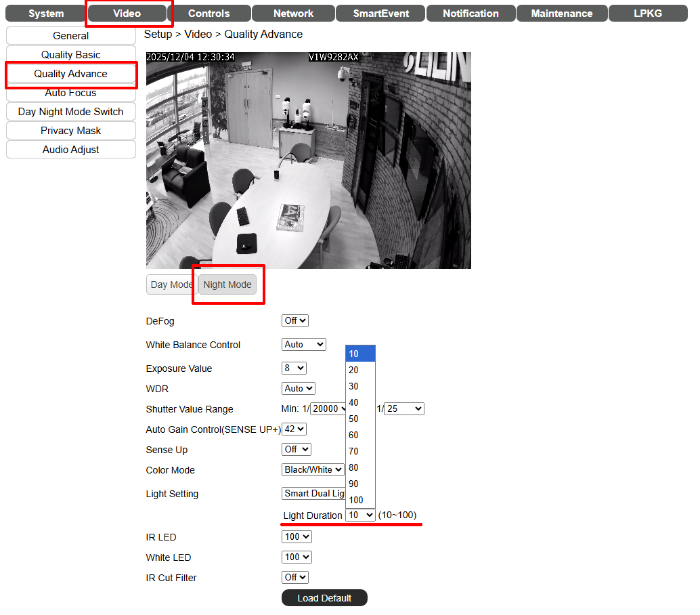Select Quality Basic in the sidebar

(x=71, y=55)
